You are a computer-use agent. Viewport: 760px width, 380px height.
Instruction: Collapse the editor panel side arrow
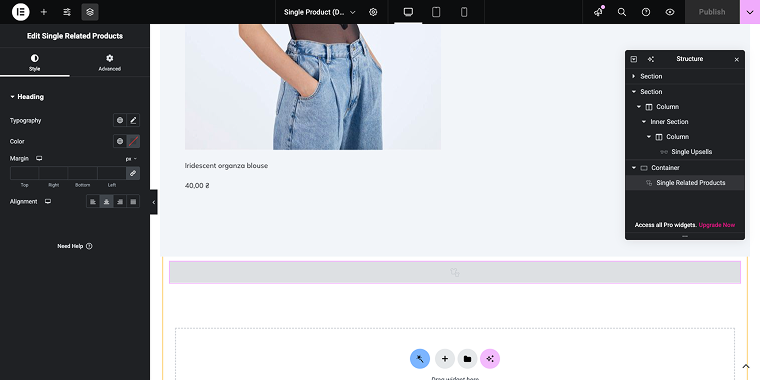pyautogui.click(x=153, y=202)
